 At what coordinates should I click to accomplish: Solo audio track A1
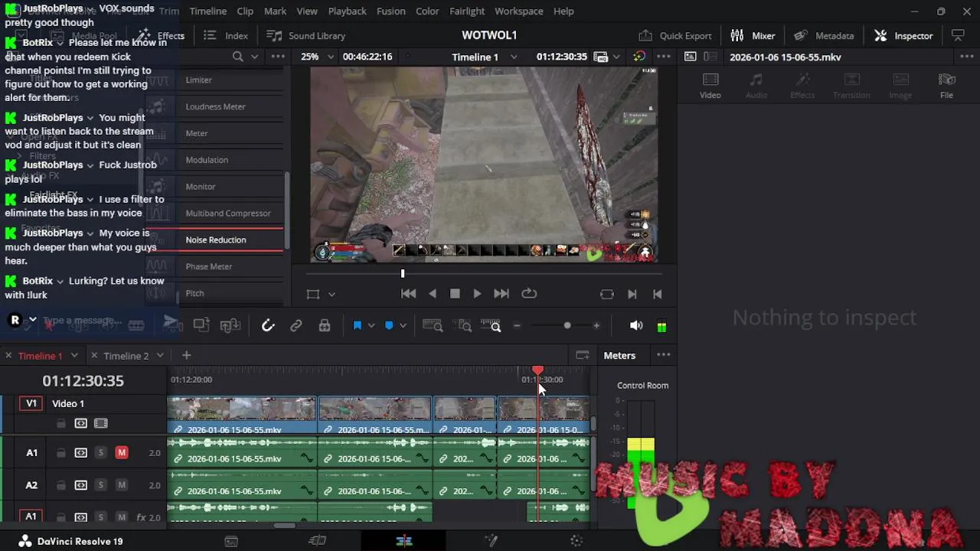(100, 453)
